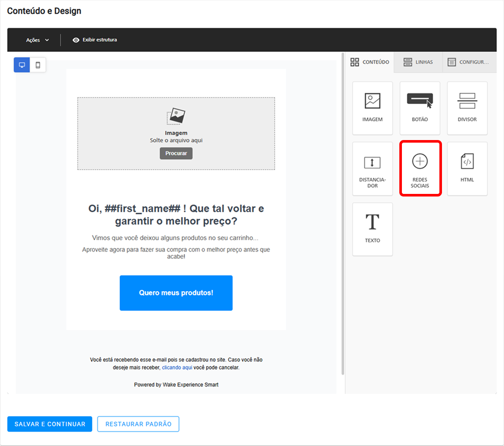Select the Redes Sociais content block
The height and width of the screenshot is (446, 504).
[420, 168]
